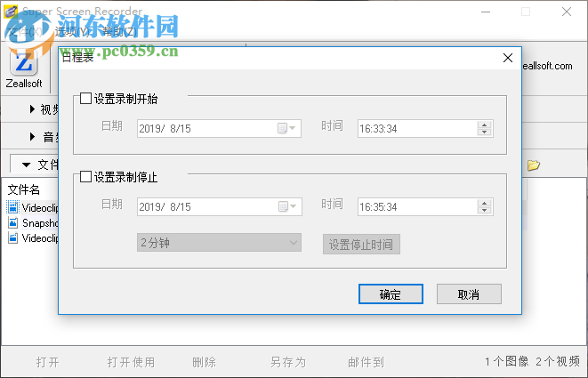Click the 打开 button in bottom bar
588x378 pixels.
coord(48,362)
